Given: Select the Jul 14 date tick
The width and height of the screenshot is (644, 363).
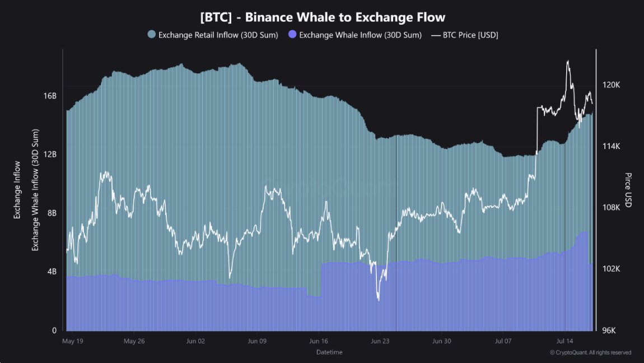Looking at the screenshot, I should 564,341.
